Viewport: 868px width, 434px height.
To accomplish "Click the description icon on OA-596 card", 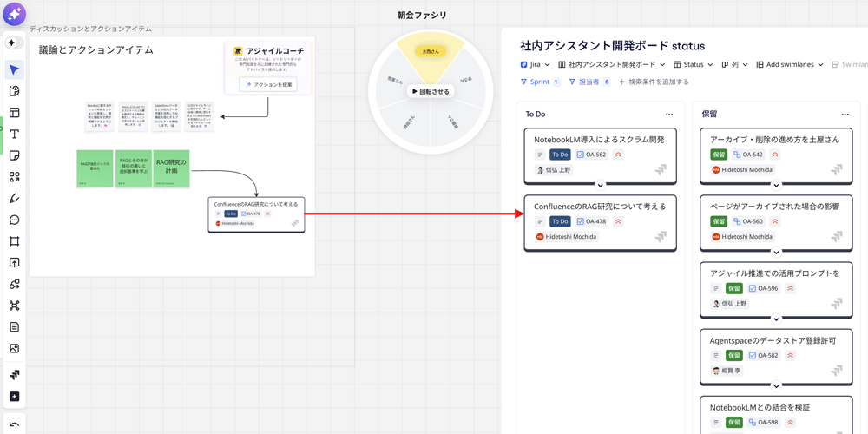I will (716, 288).
